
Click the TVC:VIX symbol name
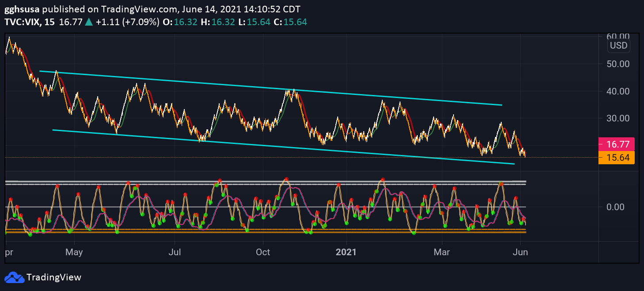coord(21,22)
